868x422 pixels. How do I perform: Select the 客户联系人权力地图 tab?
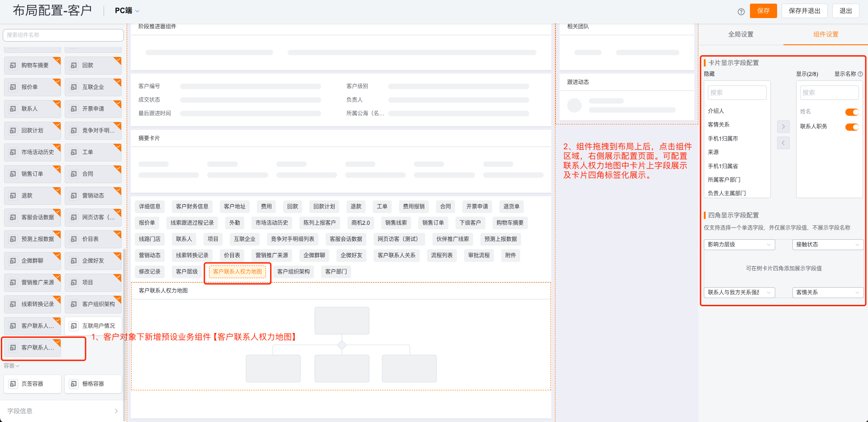(x=237, y=272)
